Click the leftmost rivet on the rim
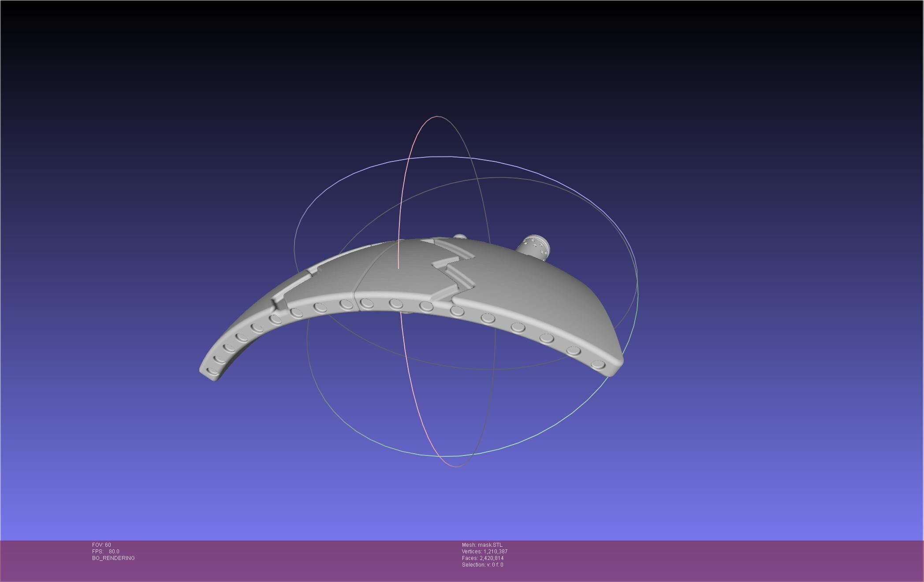Viewport: 924px width, 582px height. [x=213, y=371]
